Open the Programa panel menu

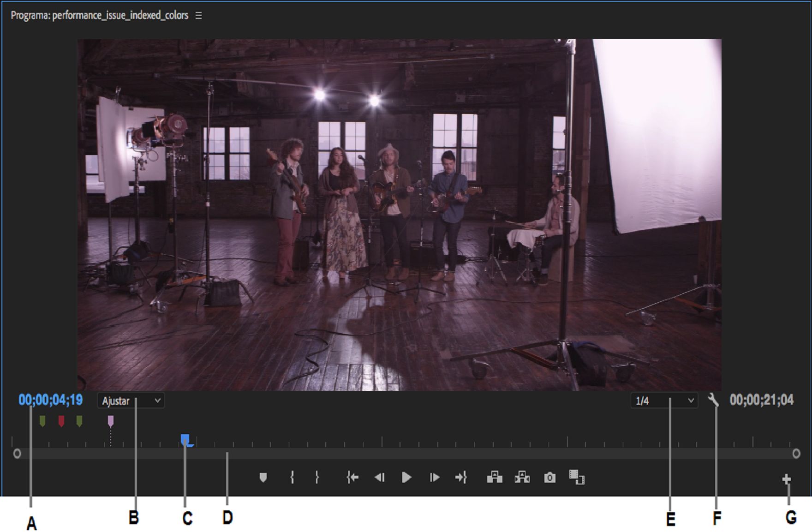[x=198, y=14]
